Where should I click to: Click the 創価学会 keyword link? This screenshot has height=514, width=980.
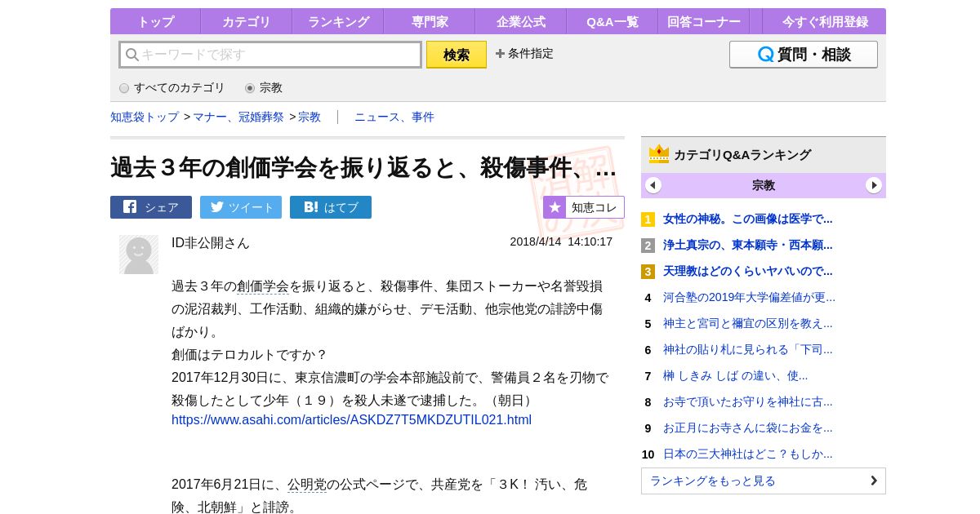pos(263,286)
